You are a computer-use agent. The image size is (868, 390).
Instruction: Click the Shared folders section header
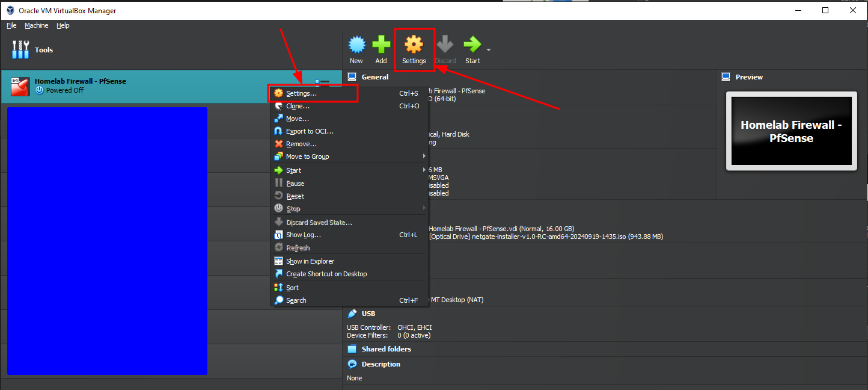[x=387, y=349]
